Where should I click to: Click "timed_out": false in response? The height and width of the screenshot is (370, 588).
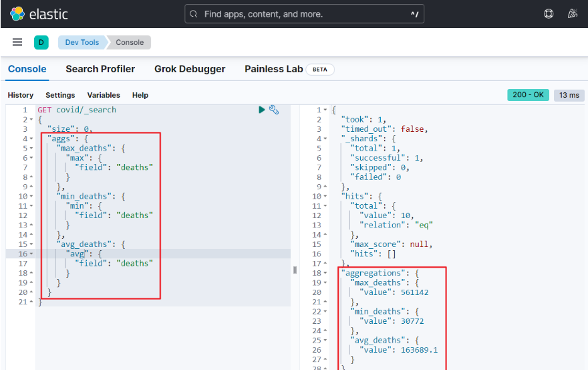pos(384,129)
